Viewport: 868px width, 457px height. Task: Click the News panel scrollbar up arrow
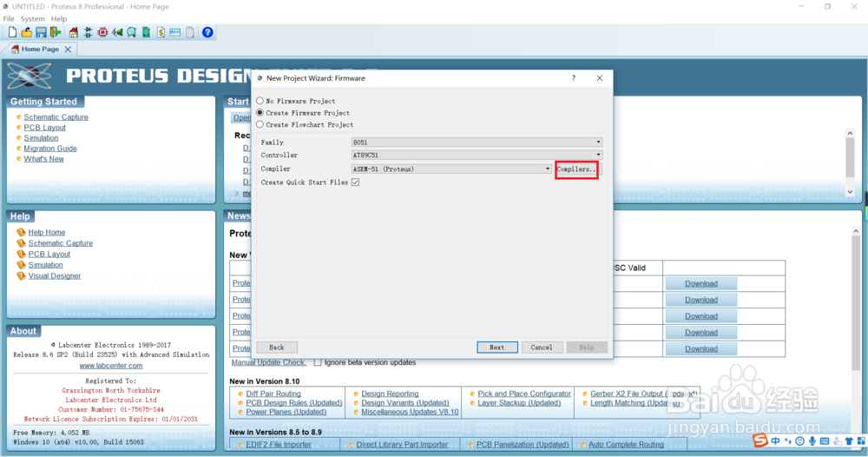click(856, 231)
